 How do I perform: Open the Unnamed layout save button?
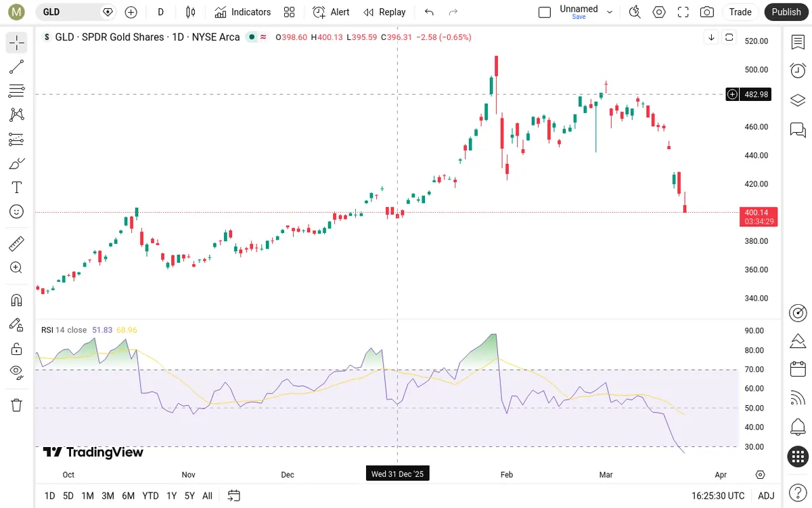(x=579, y=12)
